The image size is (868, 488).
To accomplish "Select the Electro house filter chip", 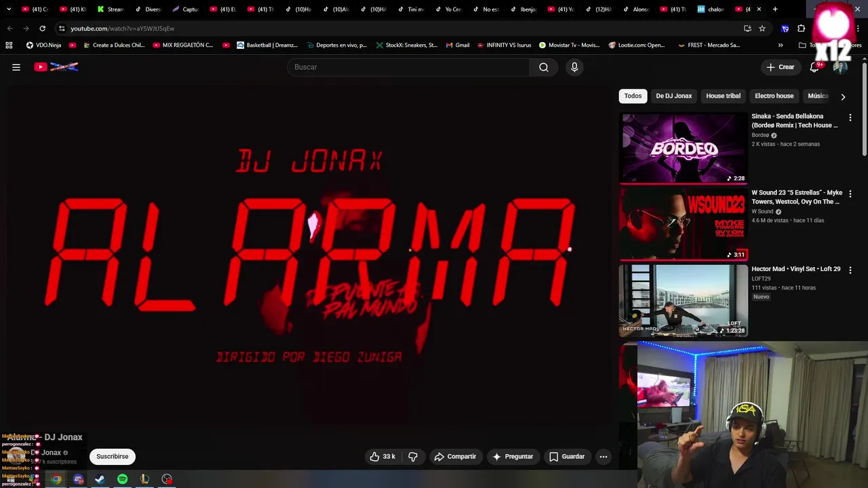I will point(774,96).
